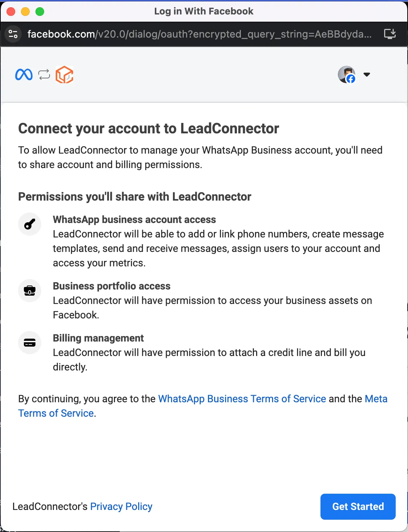This screenshot has height=532, width=408.
Task: Open LeadConnector's Privacy Policy link
Action: [x=121, y=506]
